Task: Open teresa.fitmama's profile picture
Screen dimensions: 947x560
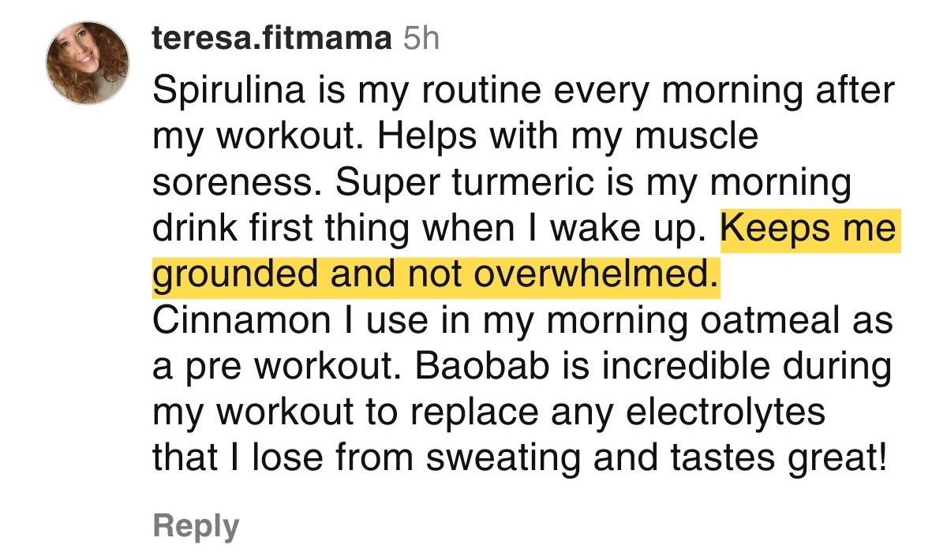Action: pos(88,63)
